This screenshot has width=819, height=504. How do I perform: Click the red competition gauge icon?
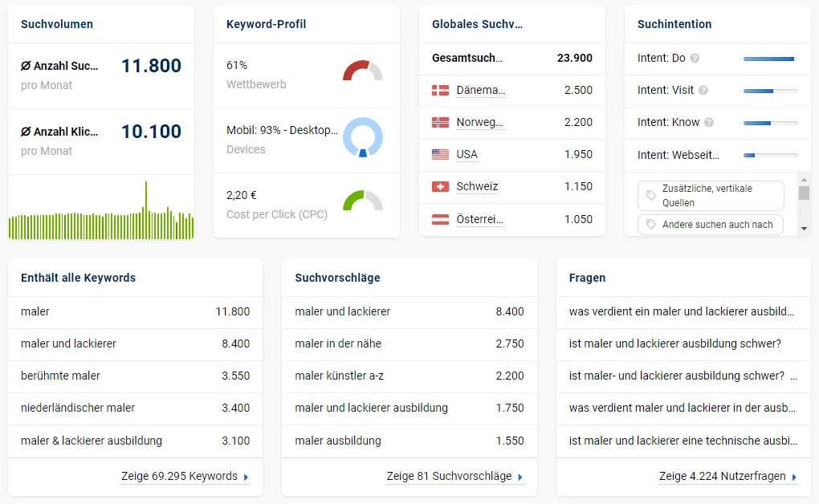pos(362,71)
